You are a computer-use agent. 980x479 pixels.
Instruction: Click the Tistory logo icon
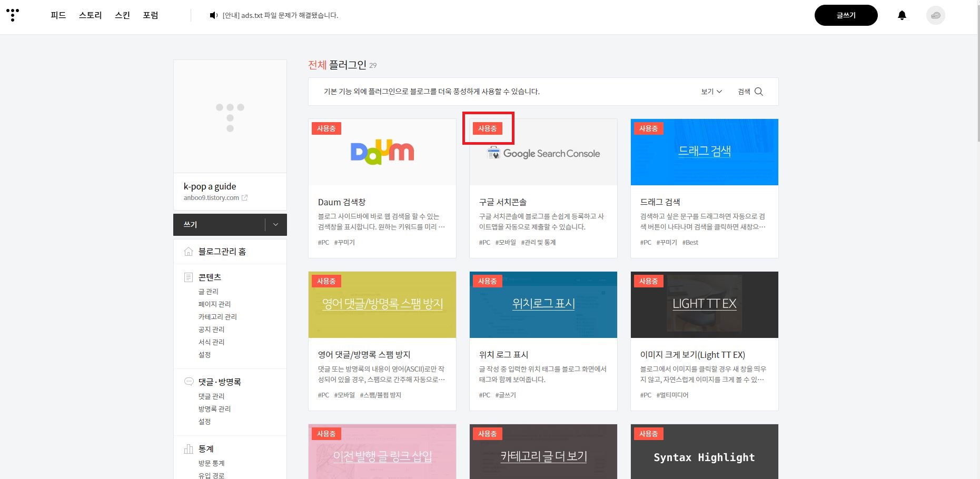point(13,15)
